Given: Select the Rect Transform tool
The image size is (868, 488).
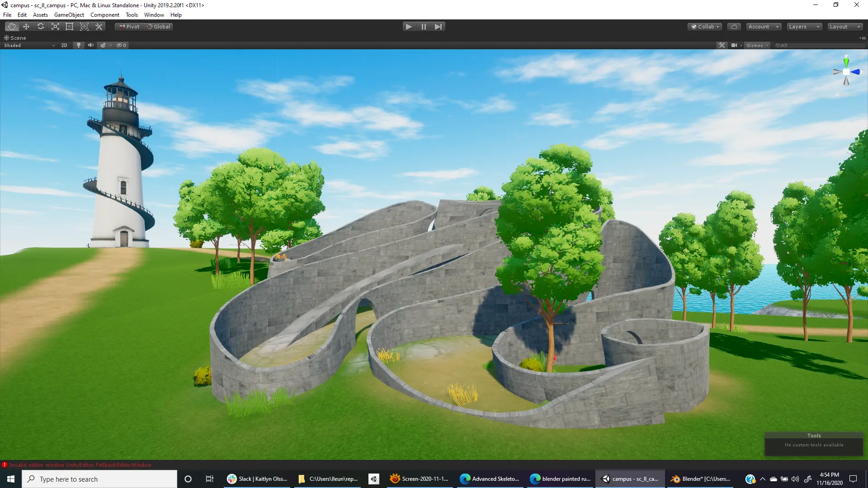Looking at the screenshot, I should pos(70,27).
